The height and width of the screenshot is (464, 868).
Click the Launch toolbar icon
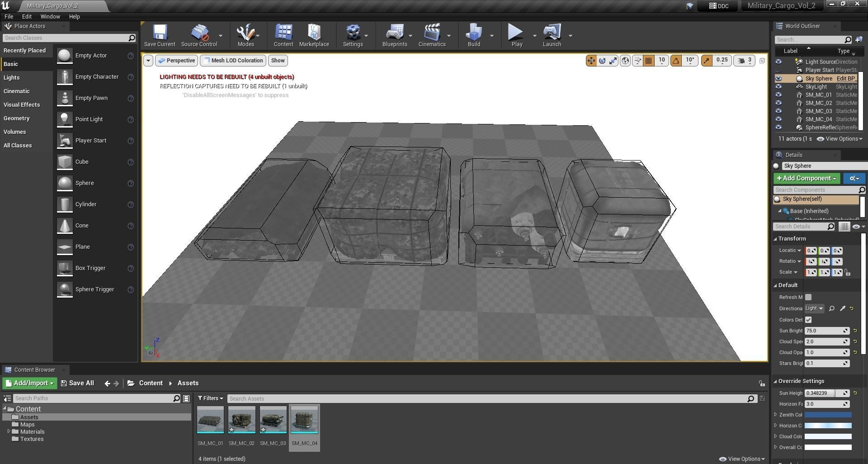552,35
